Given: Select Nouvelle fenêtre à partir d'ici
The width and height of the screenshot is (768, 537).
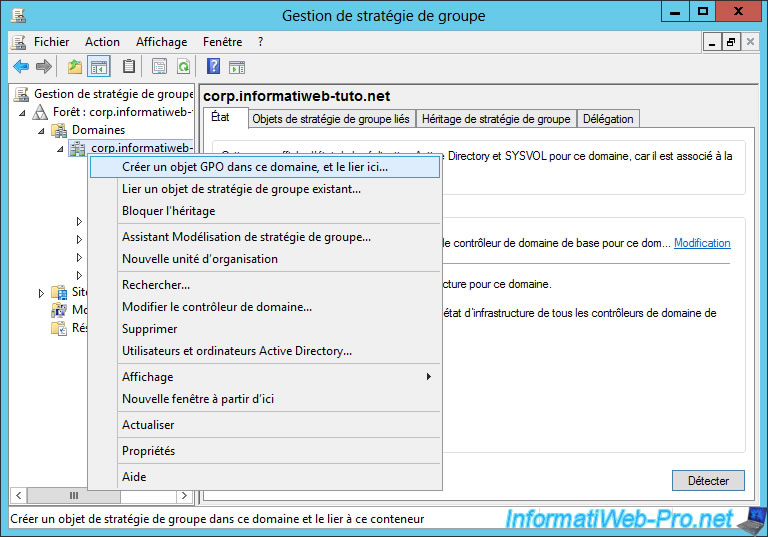Looking at the screenshot, I should pos(265,399).
